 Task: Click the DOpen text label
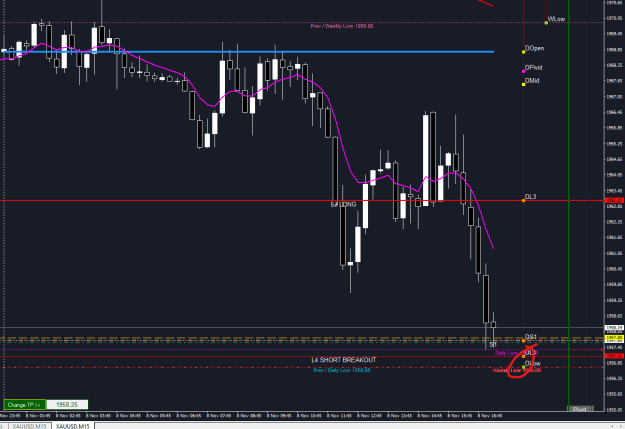(535, 48)
